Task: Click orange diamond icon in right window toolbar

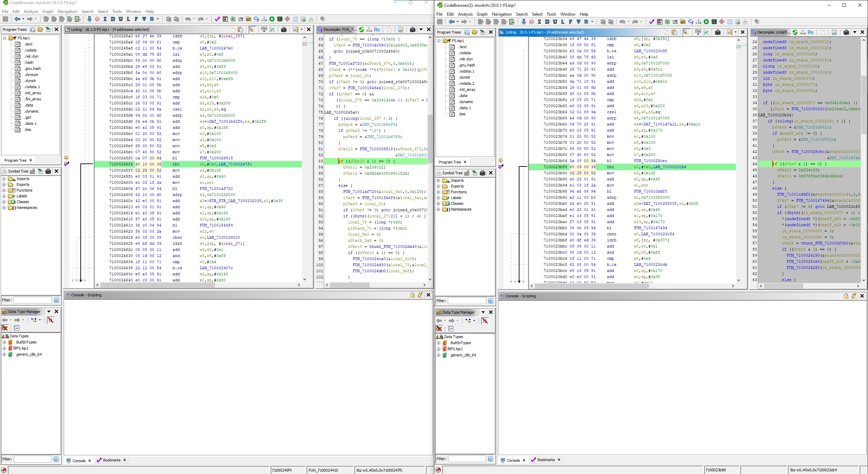Action: pyautogui.click(x=722, y=22)
